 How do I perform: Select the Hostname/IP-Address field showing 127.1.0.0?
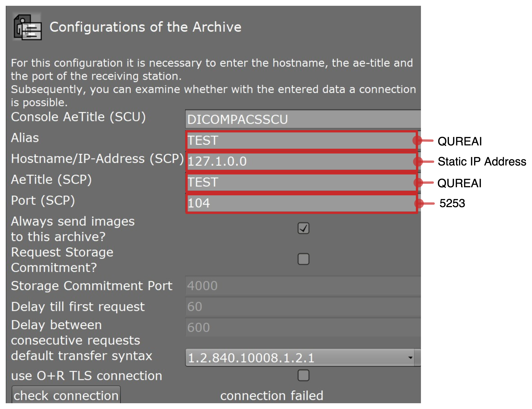[x=301, y=161]
